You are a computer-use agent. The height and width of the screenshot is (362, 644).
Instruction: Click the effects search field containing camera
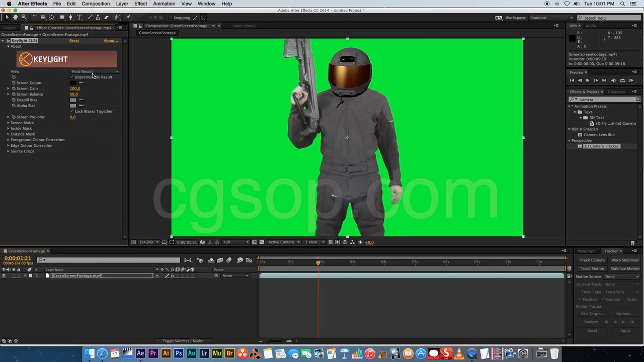604,100
